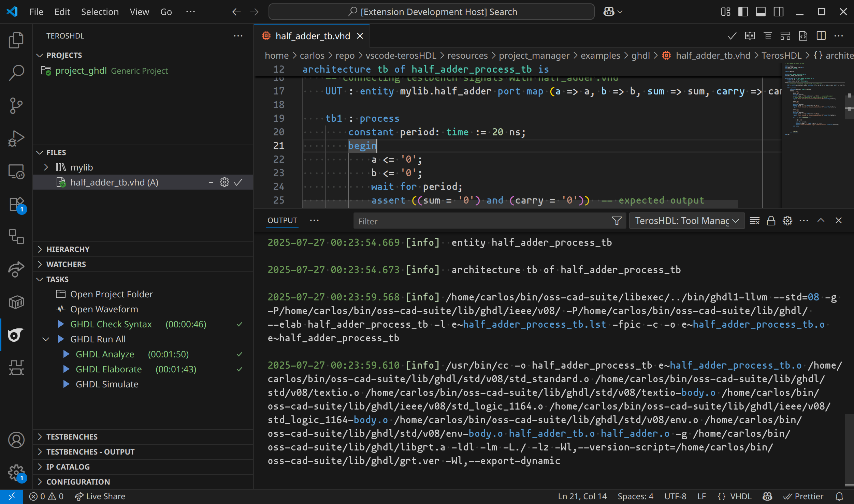This screenshot has height=504, width=854.
Task: Click Prettier in status bar
Action: pos(803,496)
